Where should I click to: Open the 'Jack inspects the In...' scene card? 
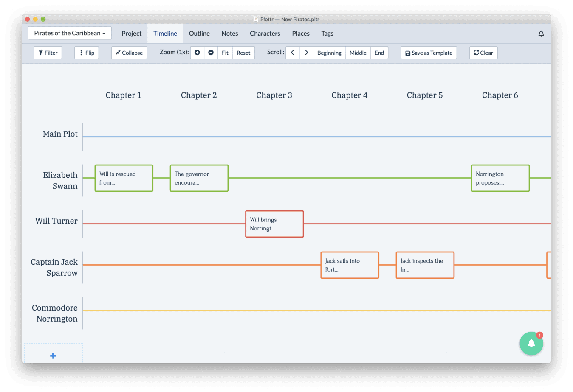pos(425,265)
